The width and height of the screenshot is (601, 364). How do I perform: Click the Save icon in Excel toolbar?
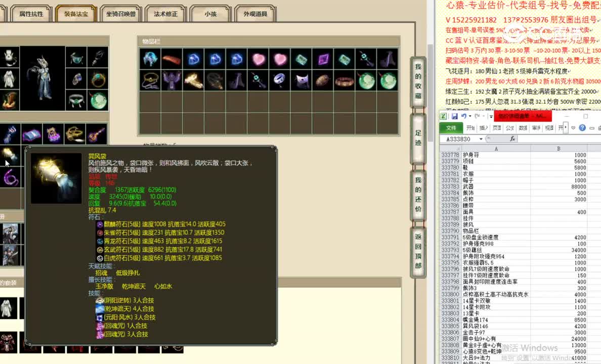pyautogui.click(x=454, y=117)
